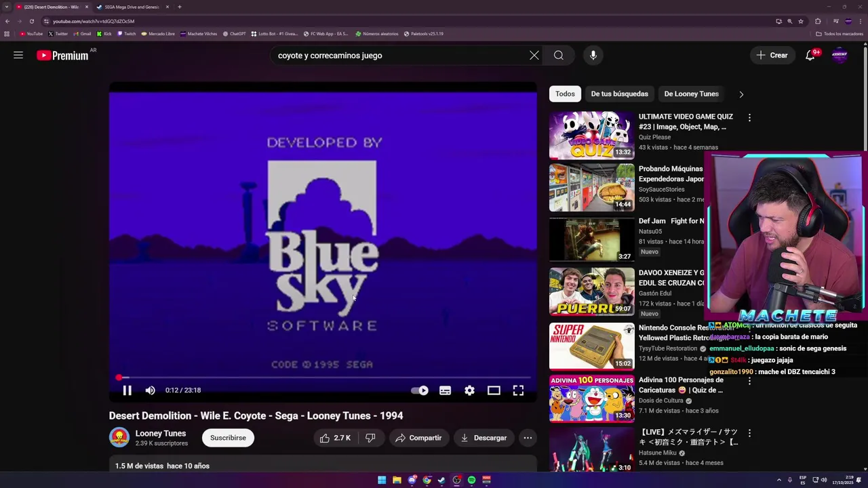Open the 15:02 Nintendo Console Restoration thumbnail
868x488 pixels.
[x=592, y=346]
